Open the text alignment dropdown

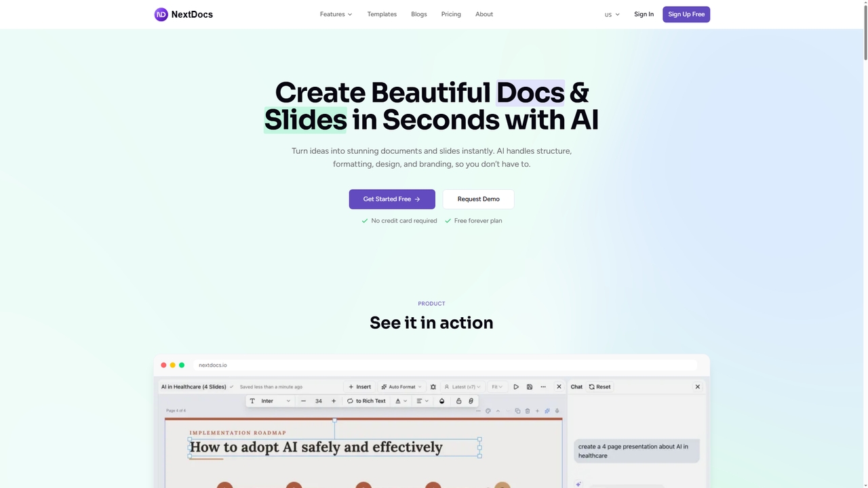point(422,401)
